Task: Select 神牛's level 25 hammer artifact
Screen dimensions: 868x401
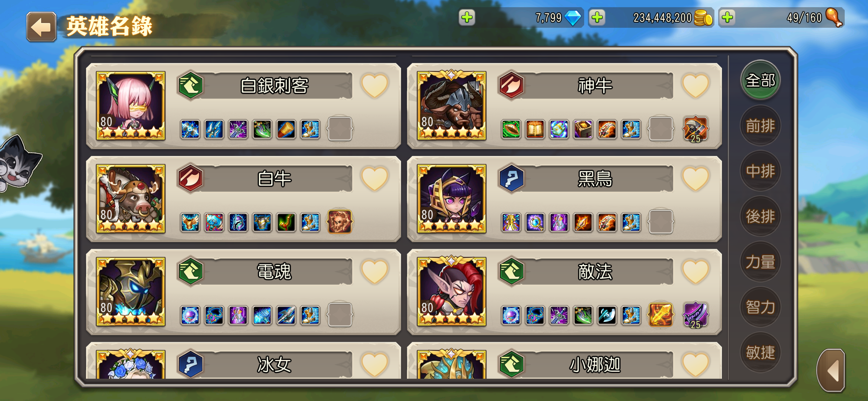Action: pyautogui.click(x=695, y=129)
